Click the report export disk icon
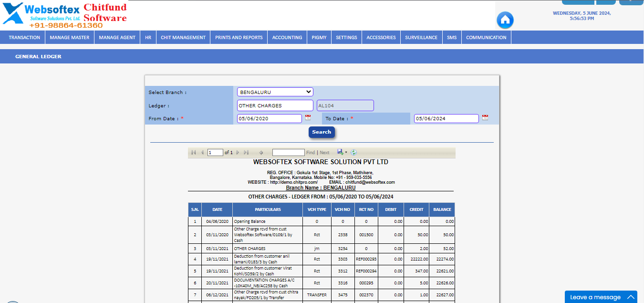The width and height of the screenshot is (644, 303). point(340,152)
